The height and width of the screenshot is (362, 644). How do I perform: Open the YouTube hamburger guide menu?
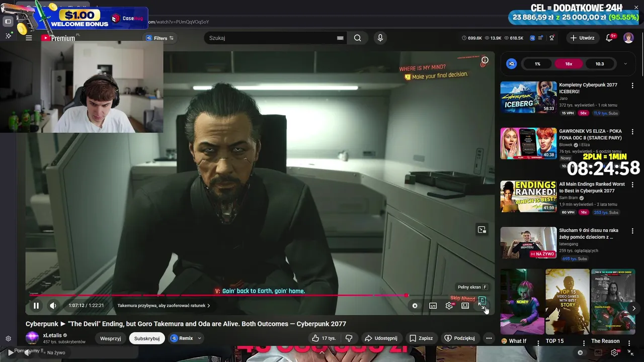pos(29,38)
